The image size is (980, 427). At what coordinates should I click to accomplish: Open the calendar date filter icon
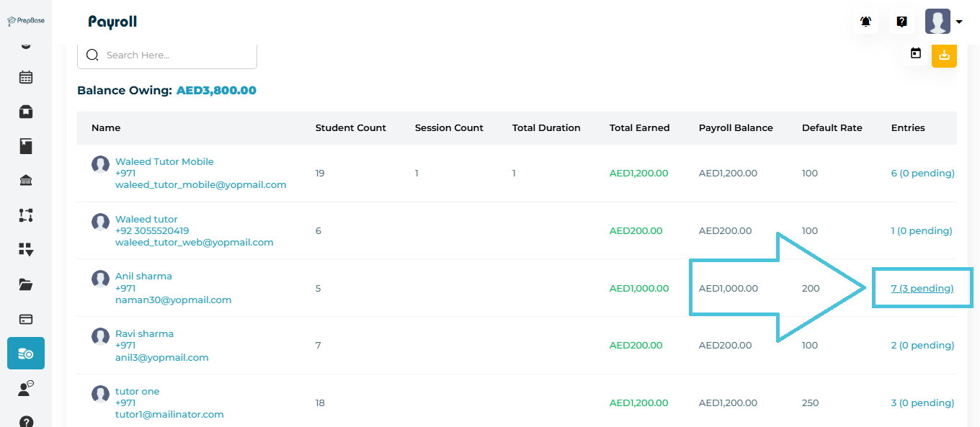[916, 54]
